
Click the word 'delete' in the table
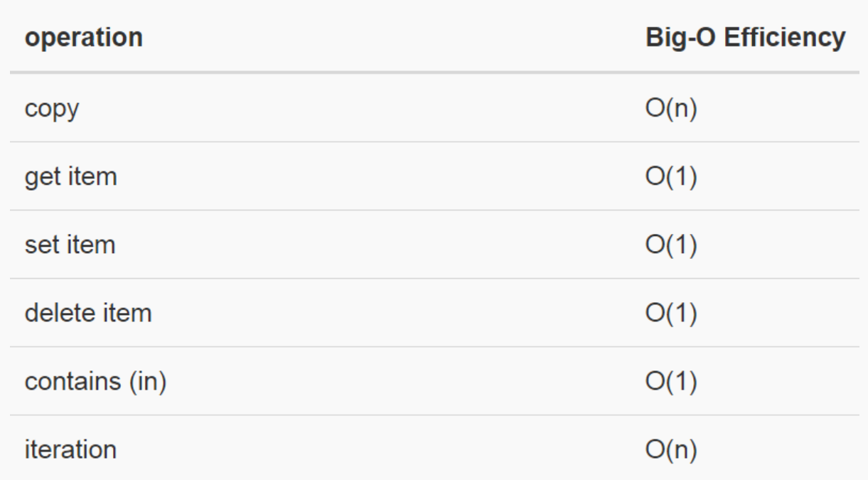coord(59,313)
